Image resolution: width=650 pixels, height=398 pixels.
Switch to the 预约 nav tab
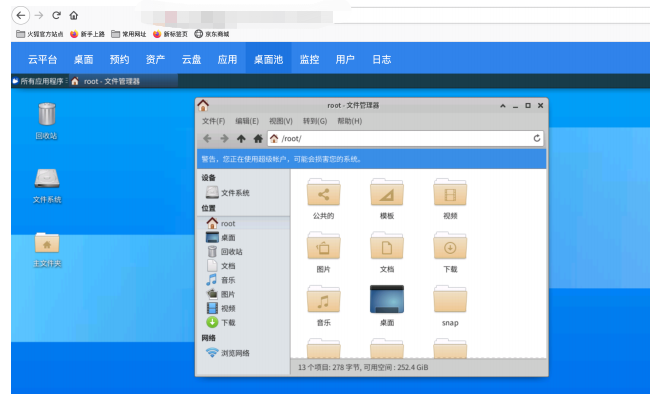click(119, 59)
